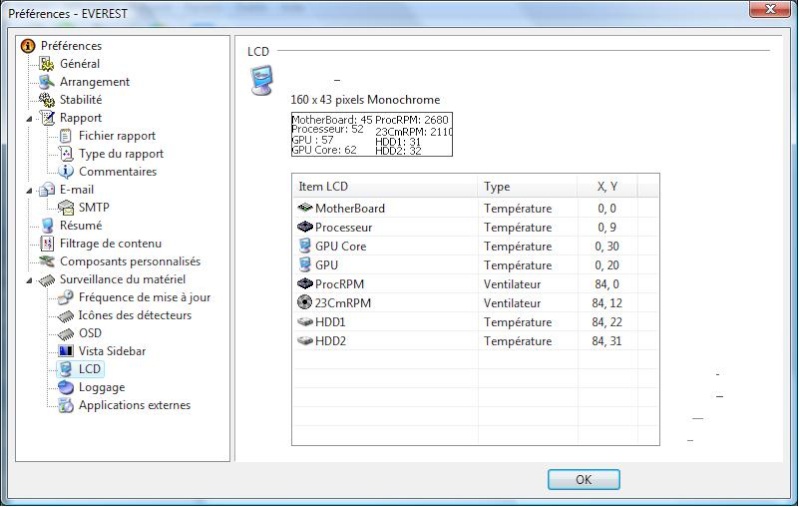The height and width of the screenshot is (507, 800).
Task: Click the LCD monitor icon in tree
Action: [x=66, y=369]
